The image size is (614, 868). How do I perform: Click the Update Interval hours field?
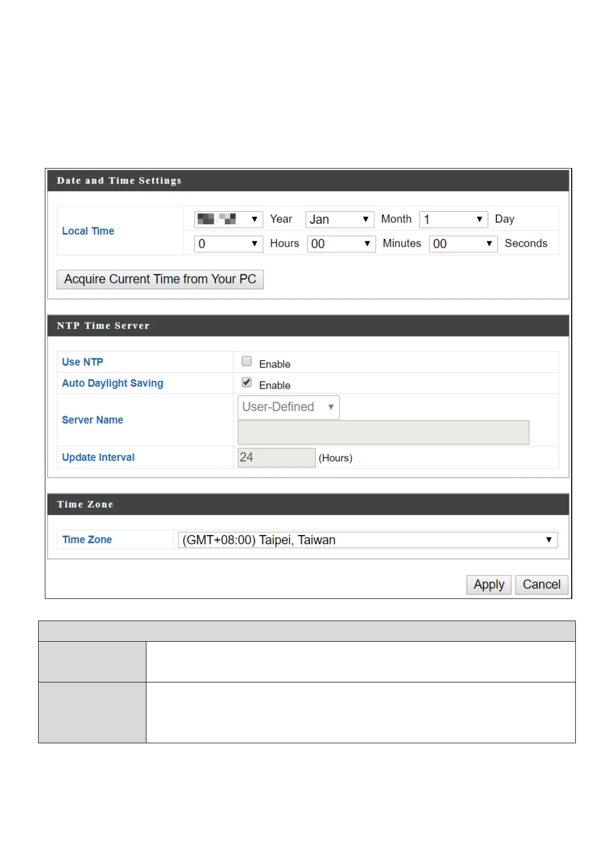(276, 458)
